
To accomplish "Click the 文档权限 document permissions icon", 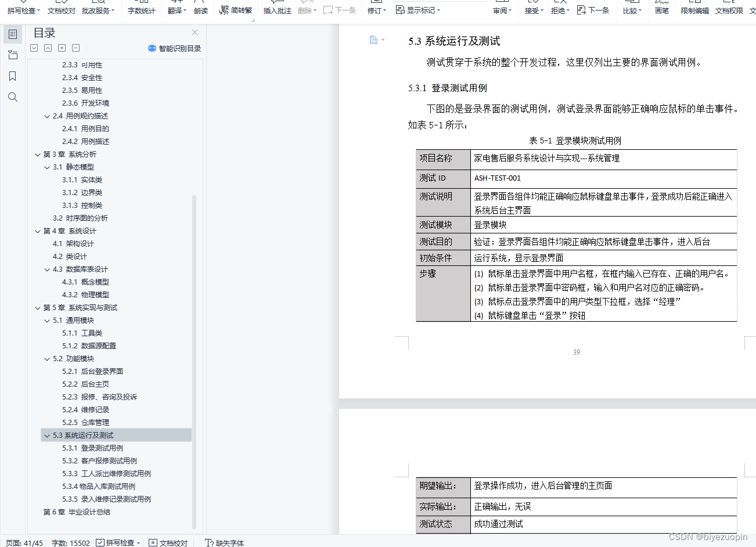I will 728,10.
